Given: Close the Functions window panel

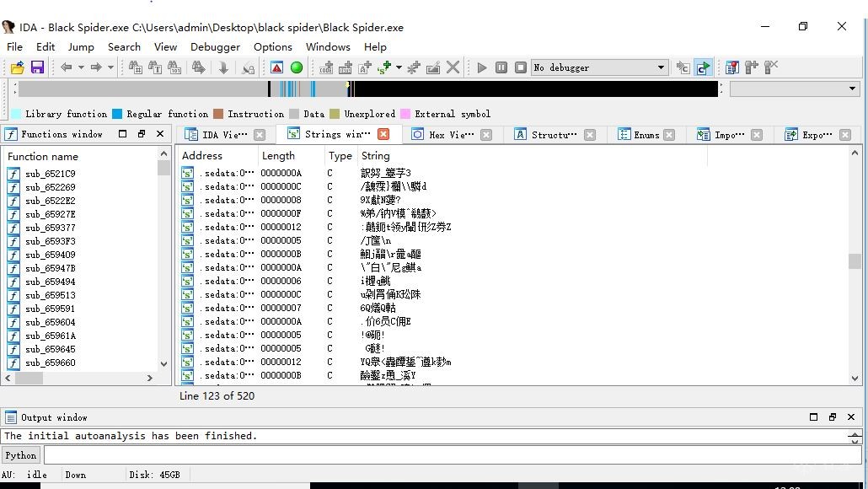Looking at the screenshot, I should tap(160, 133).
